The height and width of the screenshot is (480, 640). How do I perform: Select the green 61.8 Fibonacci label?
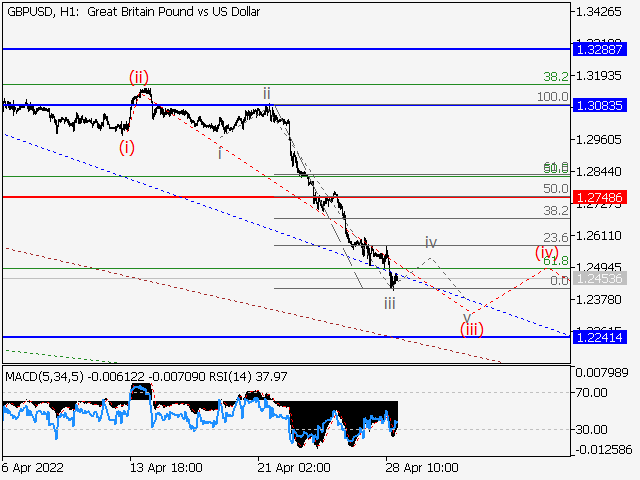point(556,261)
